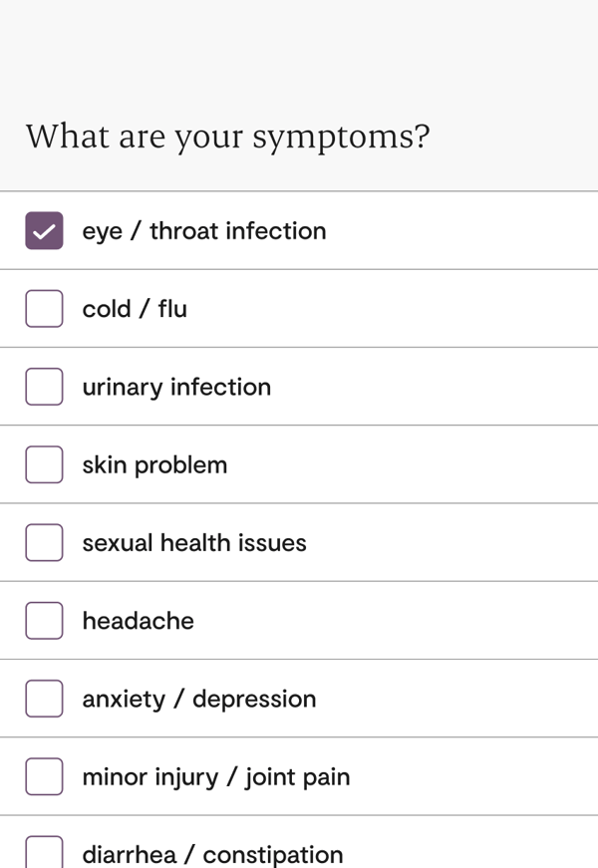598x868 pixels.
Task: Uncheck the eye / throat infection checkbox
Action: click(44, 231)
